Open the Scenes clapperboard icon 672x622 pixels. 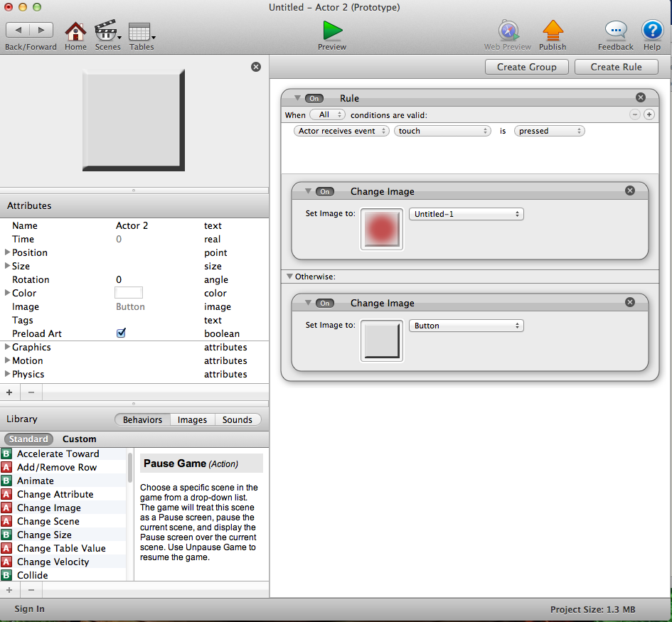pos(106,32)
